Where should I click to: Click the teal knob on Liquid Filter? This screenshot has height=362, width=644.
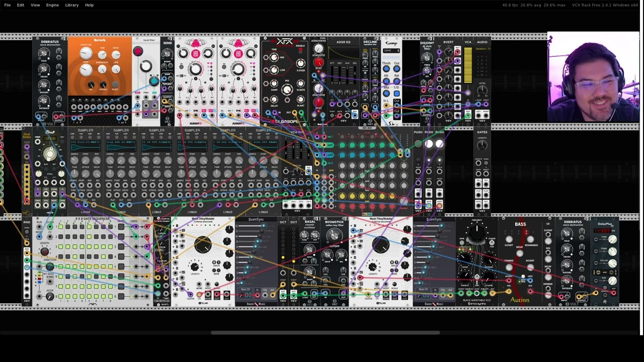(153, 80)
